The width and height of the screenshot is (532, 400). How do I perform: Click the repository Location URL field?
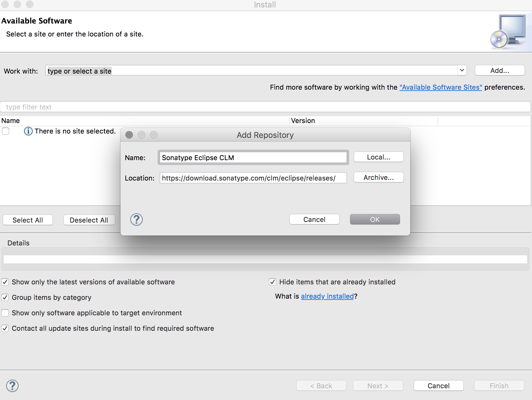tap(253, 178)
